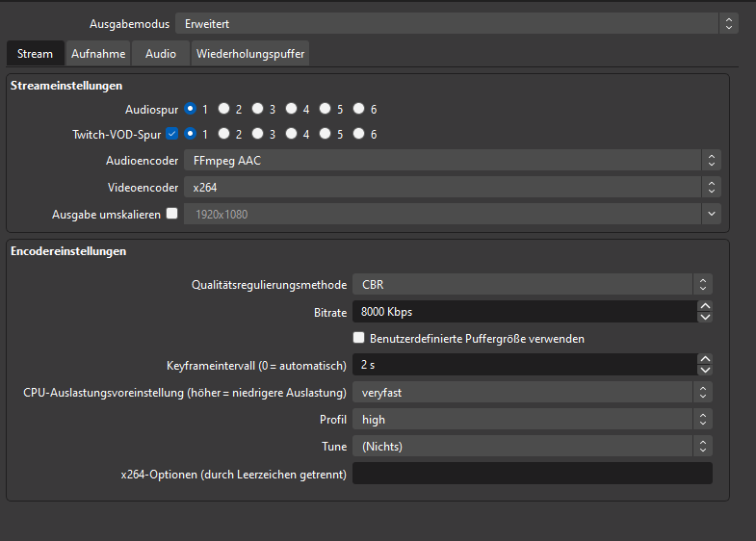
Task: Increase Keyframeintervall with the up arrow
Action: tap(705, 359)
